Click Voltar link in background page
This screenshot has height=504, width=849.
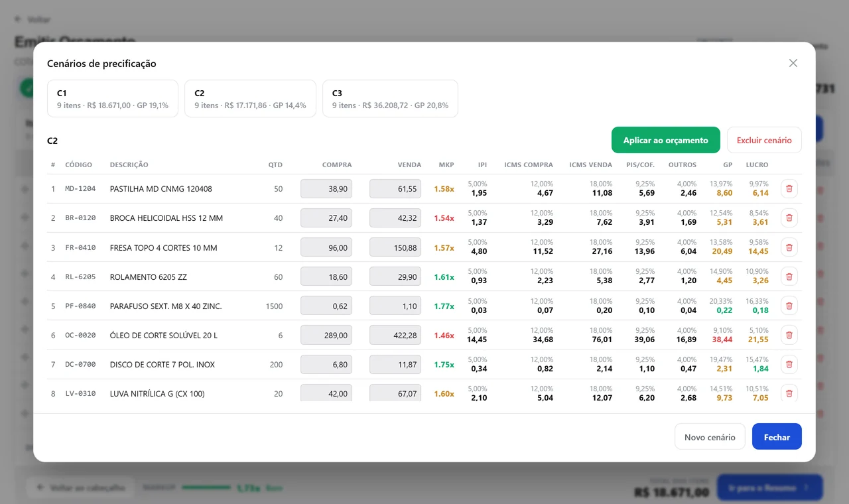33,19
